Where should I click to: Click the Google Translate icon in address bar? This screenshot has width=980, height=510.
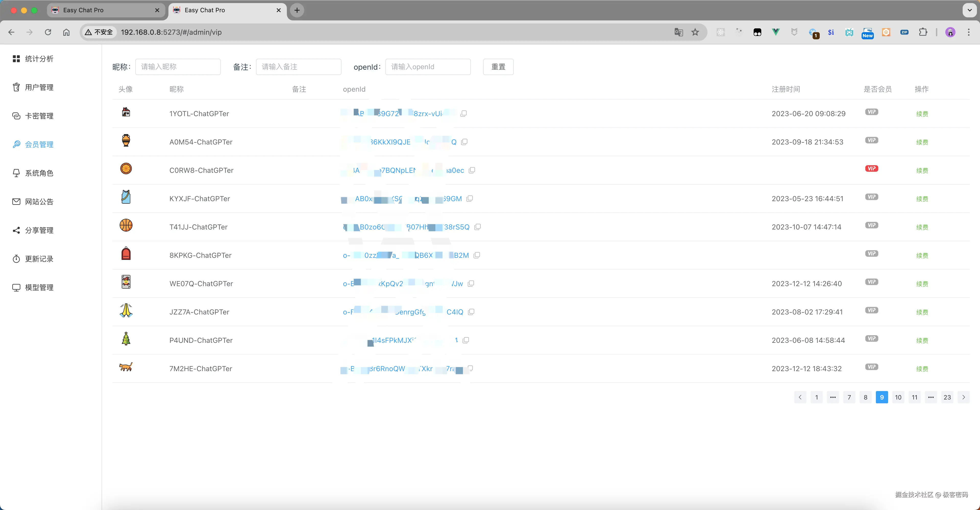coord(678,32)
